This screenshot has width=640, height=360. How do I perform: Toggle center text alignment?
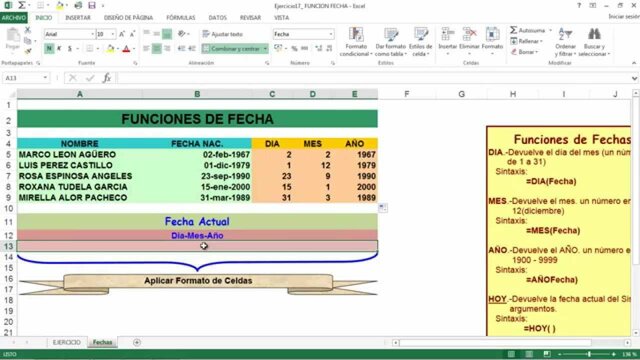tap(156, 49)
